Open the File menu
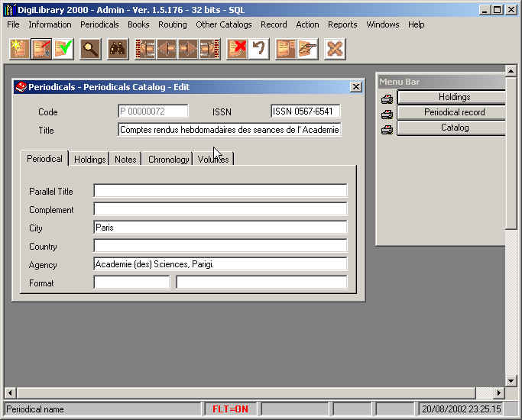The image size is (522, 420). pyautogui.click(x=13, y=24)
